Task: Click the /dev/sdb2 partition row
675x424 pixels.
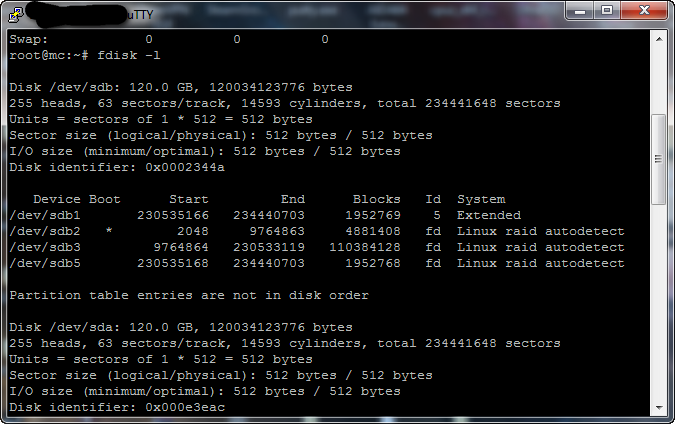Action: pos(317,231)
